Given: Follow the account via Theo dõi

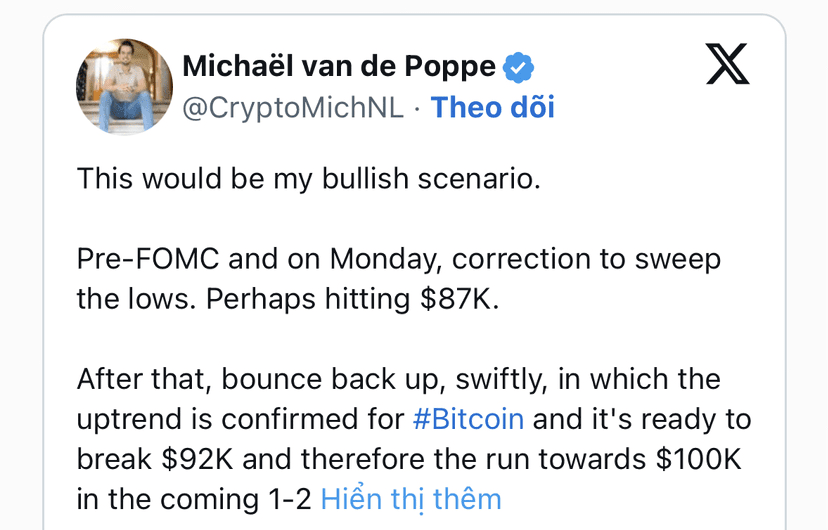Looking at the screenshot, I should click(x=493, y=108).
